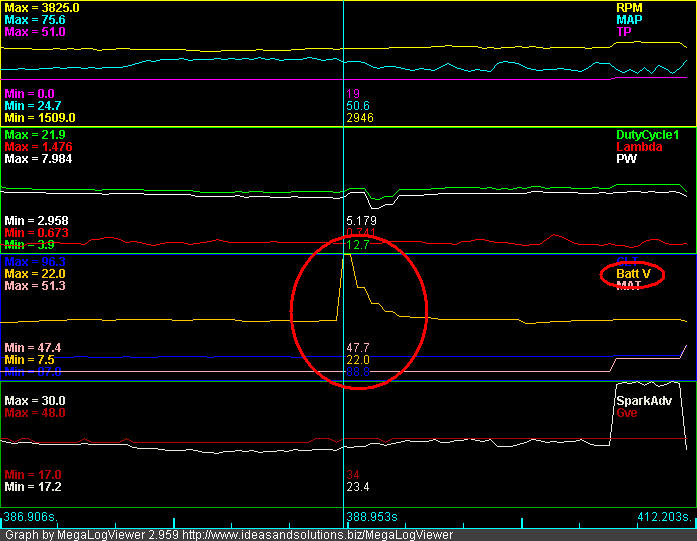Select the cursor SparkAdv reading 23.4

coord(358,486)
